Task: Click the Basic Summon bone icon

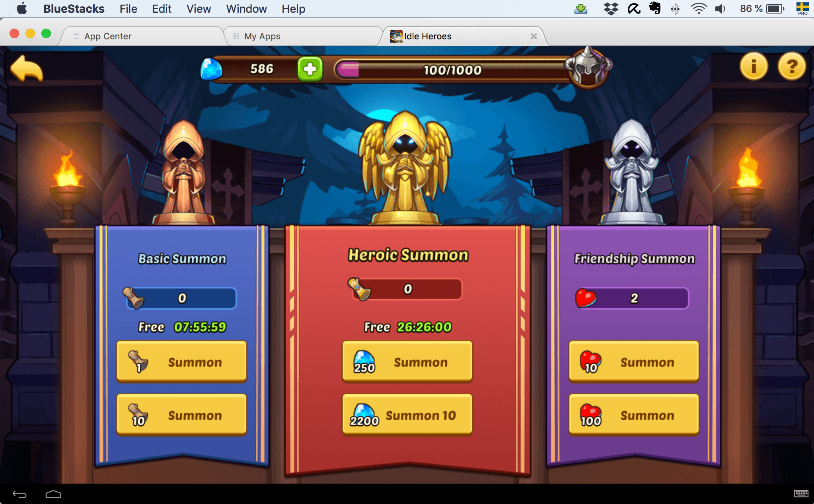Action: click(131, 296)
